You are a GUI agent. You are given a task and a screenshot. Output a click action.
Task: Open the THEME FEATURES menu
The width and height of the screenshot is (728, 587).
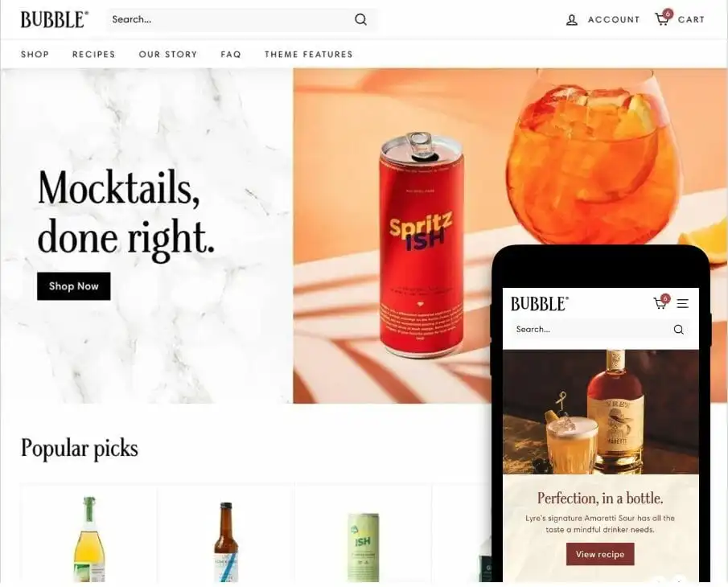(309, 55)
